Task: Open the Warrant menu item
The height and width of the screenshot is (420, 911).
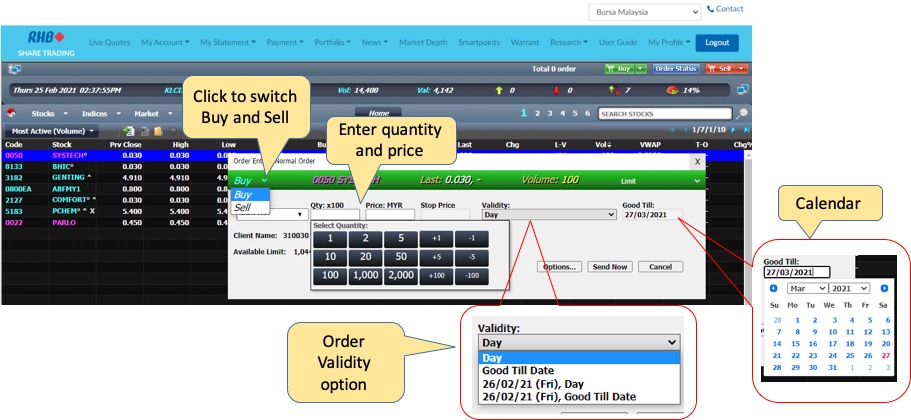Action: point(525,42)
